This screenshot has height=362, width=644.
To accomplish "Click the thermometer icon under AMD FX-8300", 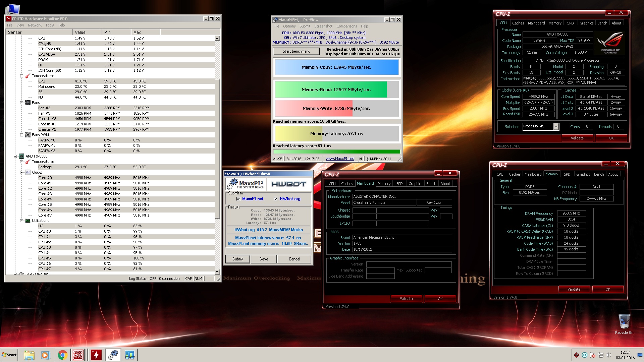I will [28, 162].
